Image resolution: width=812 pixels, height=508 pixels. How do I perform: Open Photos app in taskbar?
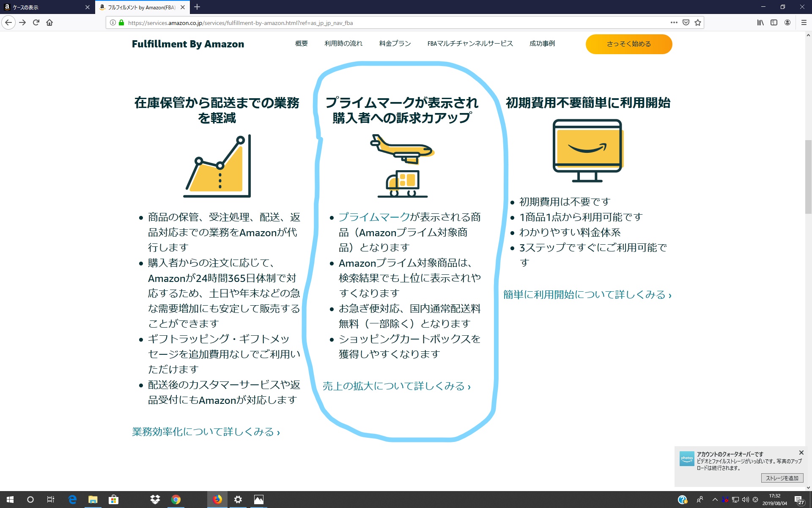coord(259,500)
